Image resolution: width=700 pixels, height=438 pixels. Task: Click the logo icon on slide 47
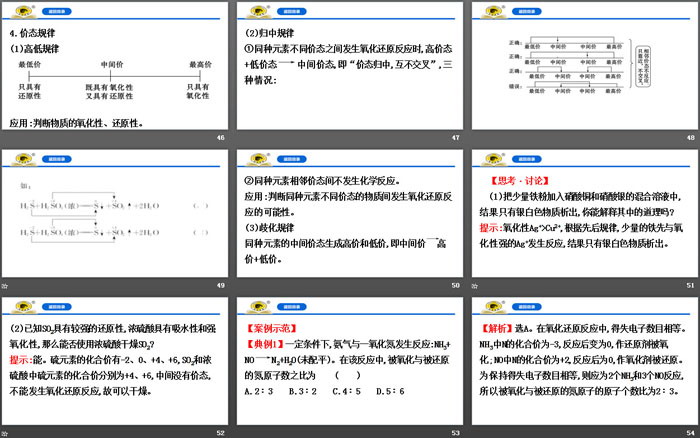click(x=258, y=9)
